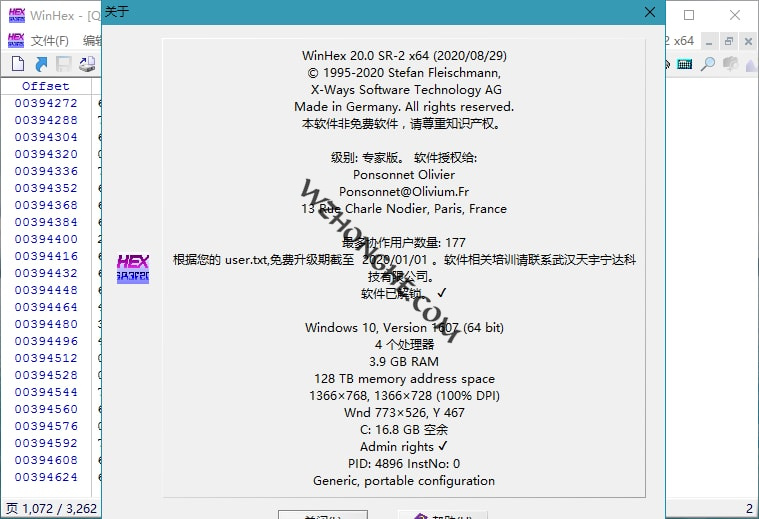Select offset row 00394448
Image resolution: width=759 pixels, height=519 pixels.
(46, 290)
